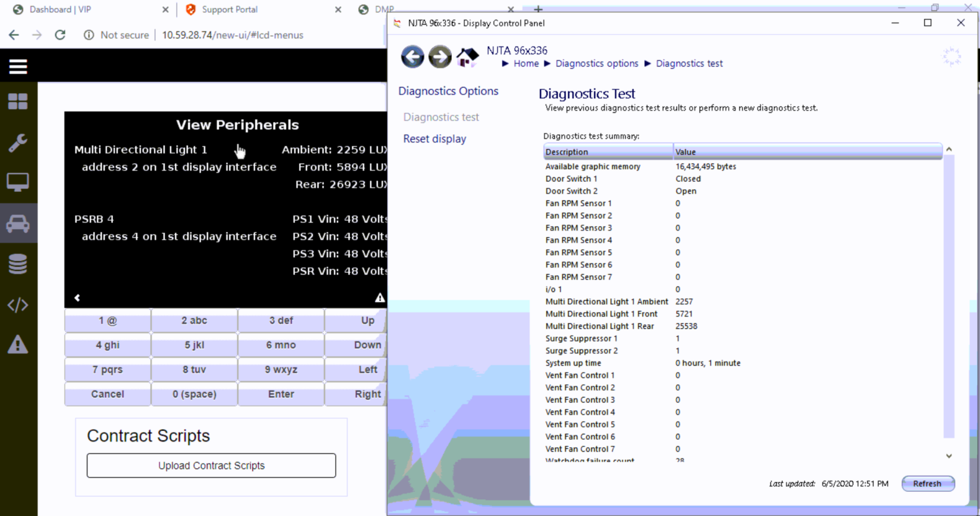Open the warning triangle icon in sidebar
The image size is (980, 516).
click(x=18, y=345)
